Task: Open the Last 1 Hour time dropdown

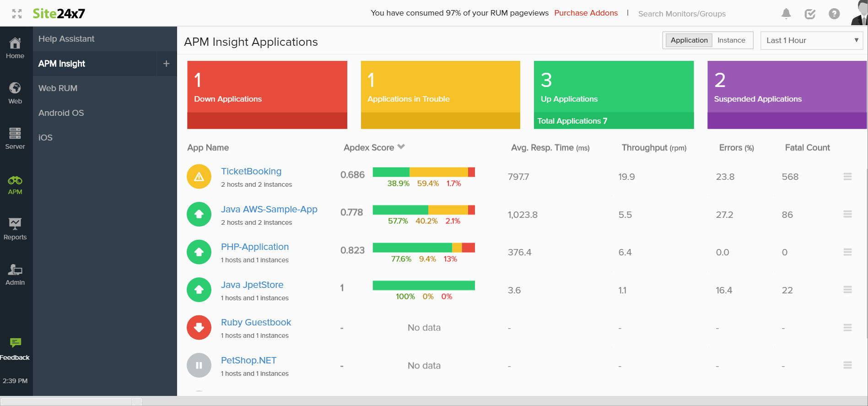Action: click(x=811, y=40)
